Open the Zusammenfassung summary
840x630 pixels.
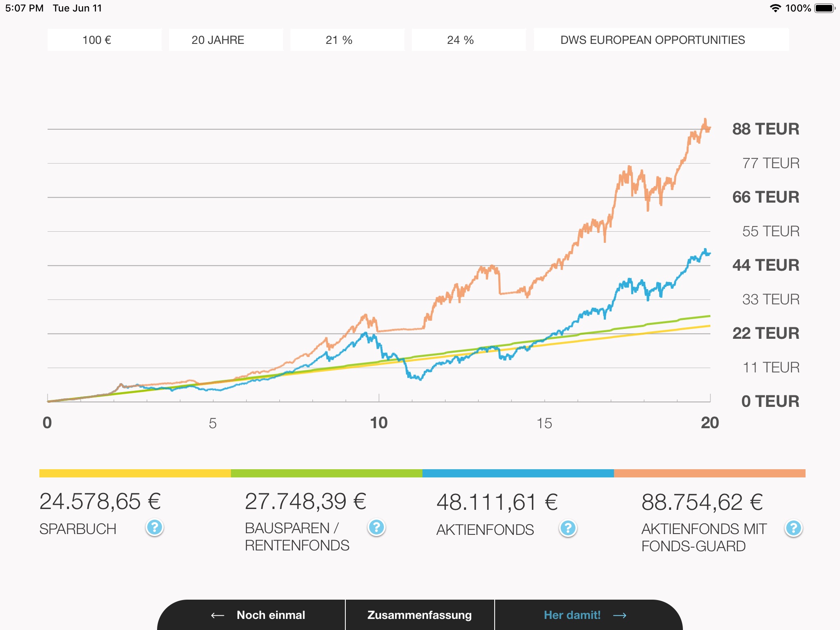(420, 615)
